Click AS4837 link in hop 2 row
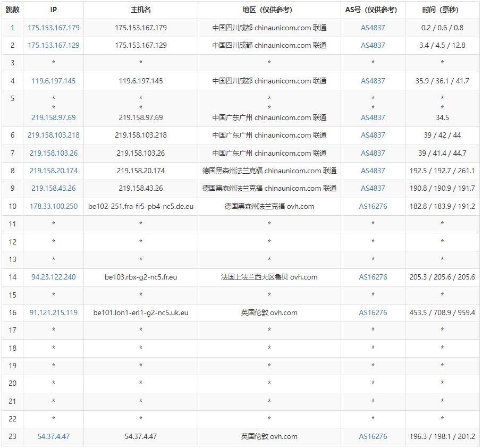Image resolution: width=482 pixels, height=448 pixels. pyautogui.click(x=373, y=45)
